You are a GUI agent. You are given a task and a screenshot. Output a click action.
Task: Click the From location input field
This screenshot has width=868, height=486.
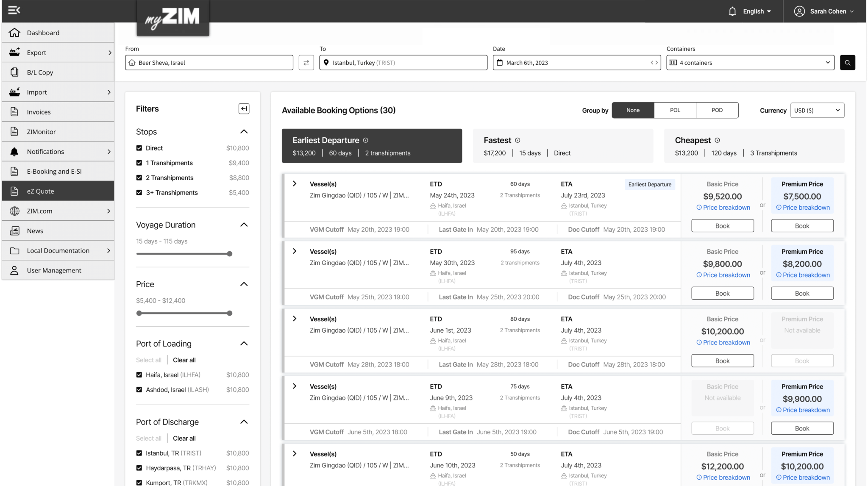pyautogui.click(x=209, y=63)
